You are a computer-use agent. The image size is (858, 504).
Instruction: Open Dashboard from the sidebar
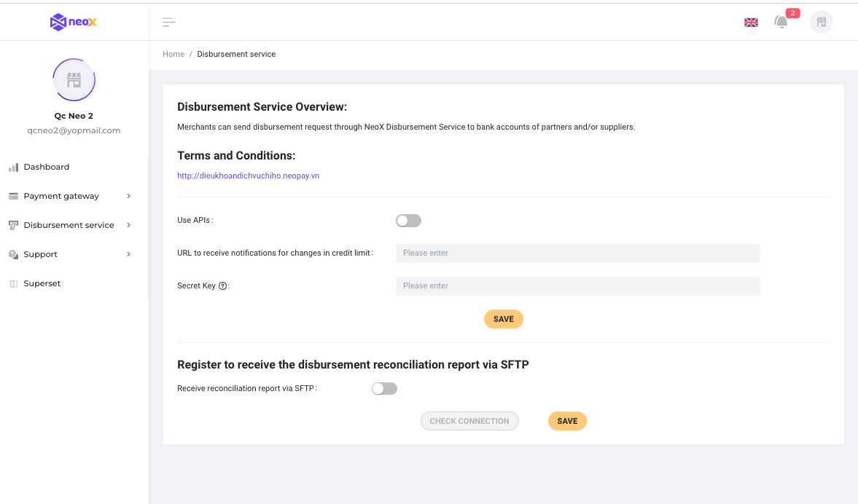47,167
